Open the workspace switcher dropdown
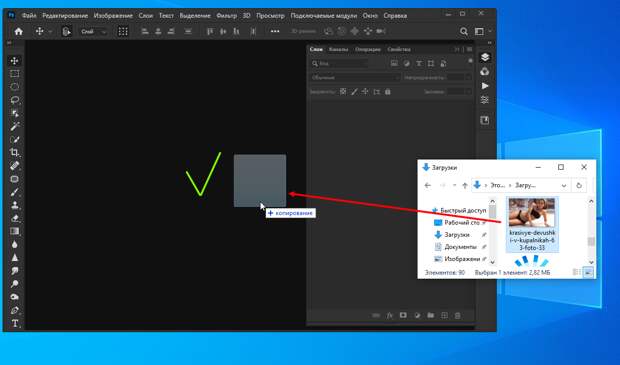The image size is (620, 365). [483, 31]
